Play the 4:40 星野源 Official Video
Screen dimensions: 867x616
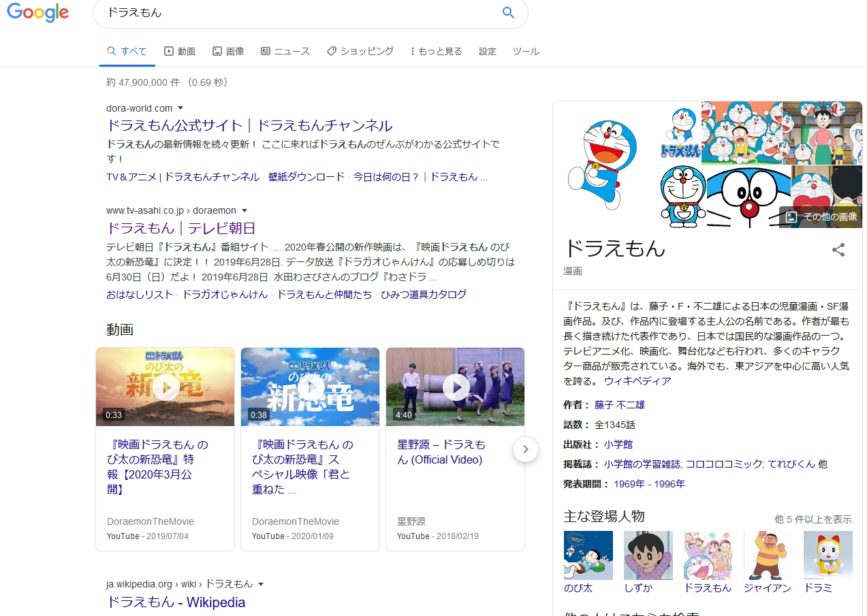point(455,387)
